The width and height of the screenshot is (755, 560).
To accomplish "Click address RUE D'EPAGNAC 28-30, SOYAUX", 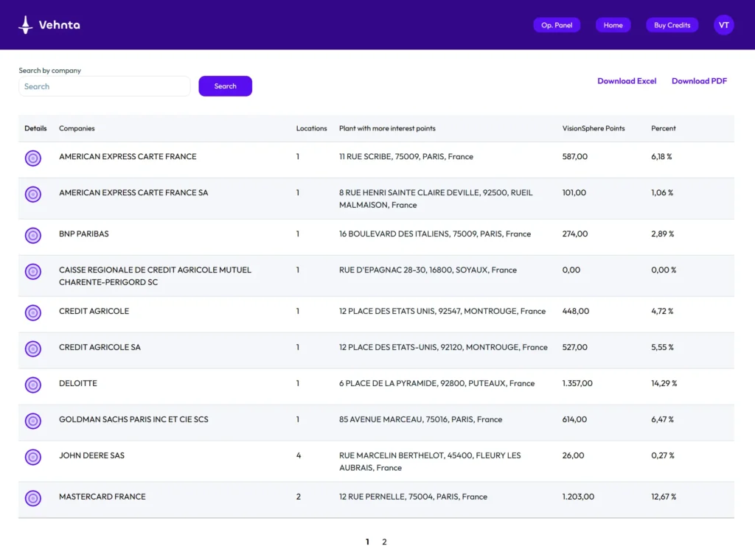I will pyautogui.click(x=428, y=270).
